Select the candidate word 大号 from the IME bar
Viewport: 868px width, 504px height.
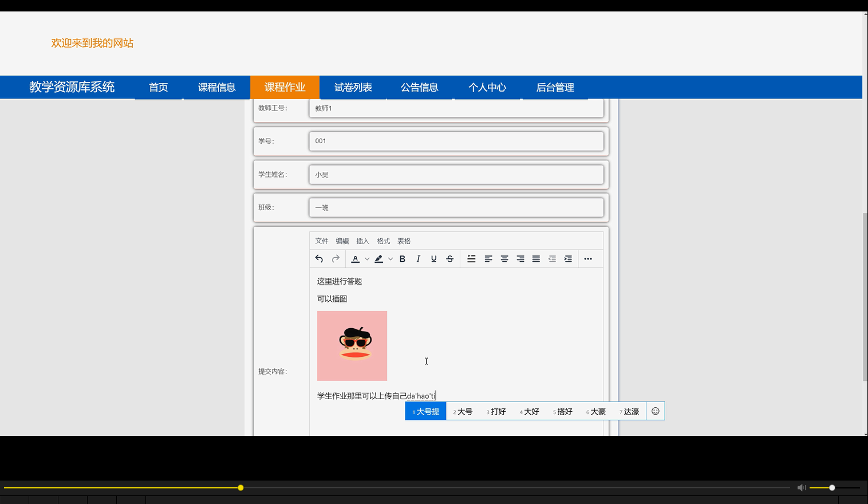click(465, 411)
